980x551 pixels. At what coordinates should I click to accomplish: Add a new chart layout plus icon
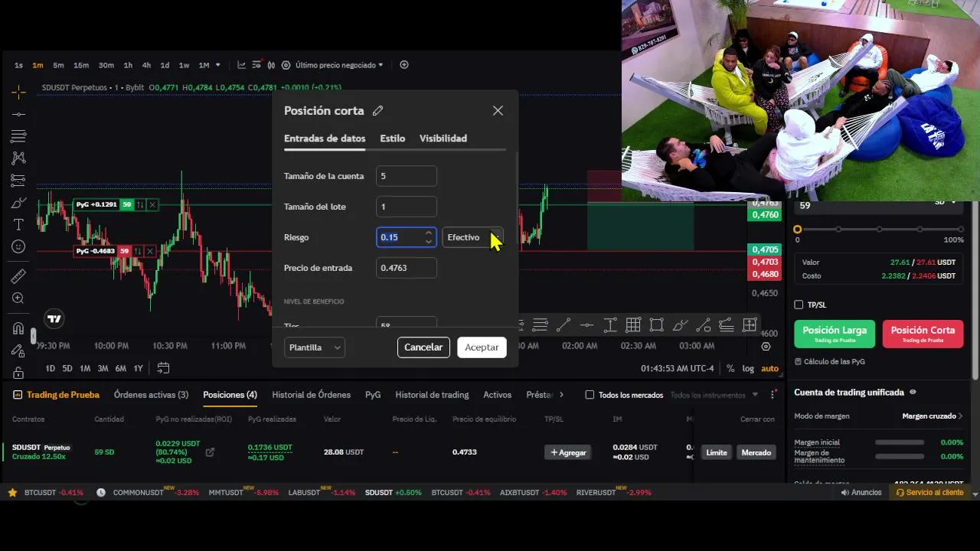404,65
